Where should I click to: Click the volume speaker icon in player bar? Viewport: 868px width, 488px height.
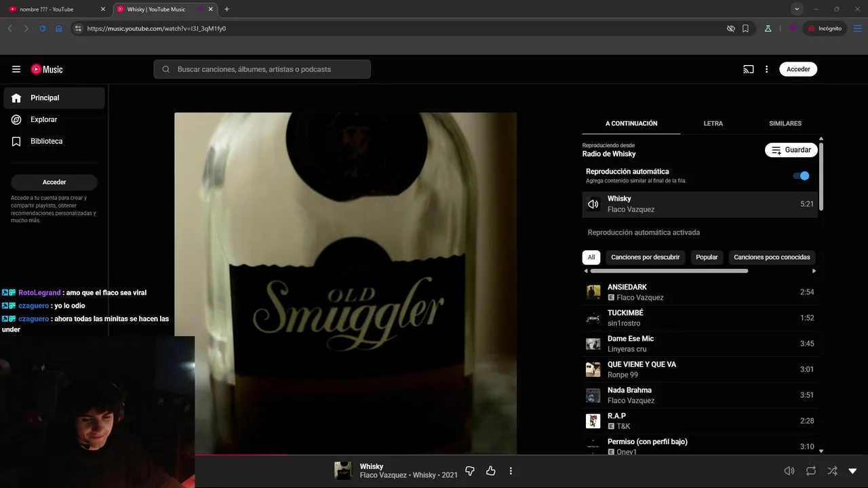(x=789, y=471)
